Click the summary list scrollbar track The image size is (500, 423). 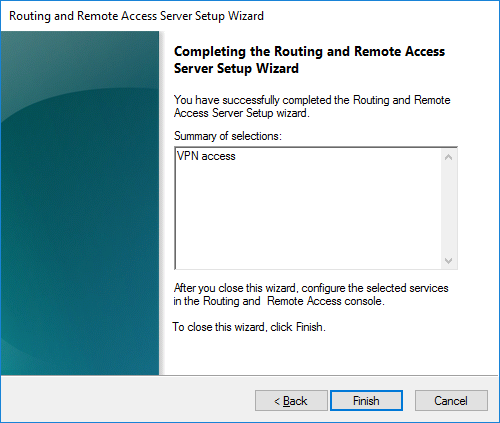(449, 209)
